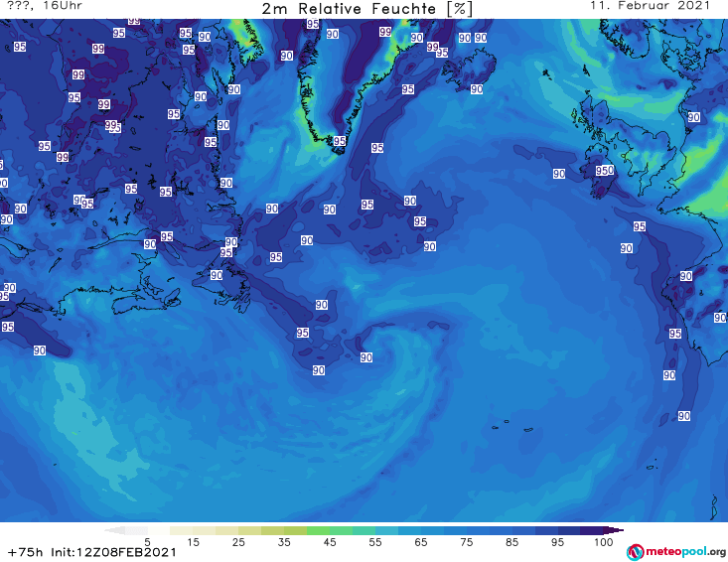
Task: Click the '45' value on the color scale
Action: [x=330, y=542]
